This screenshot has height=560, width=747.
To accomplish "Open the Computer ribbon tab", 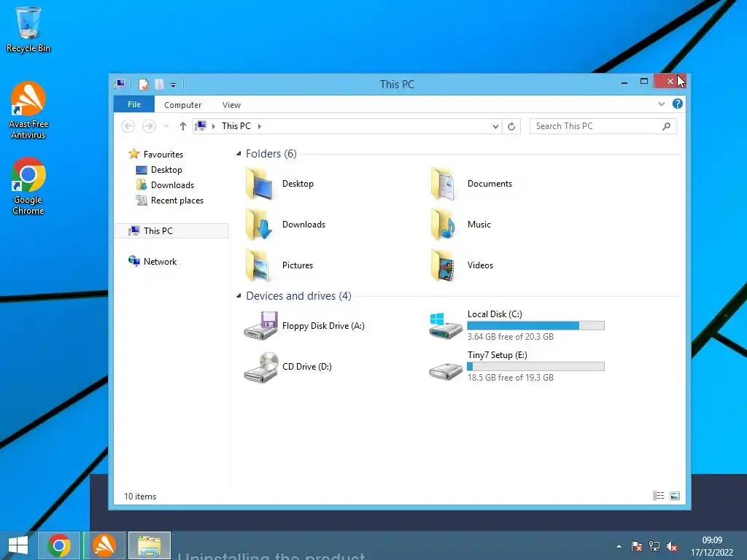I will 183,105.
